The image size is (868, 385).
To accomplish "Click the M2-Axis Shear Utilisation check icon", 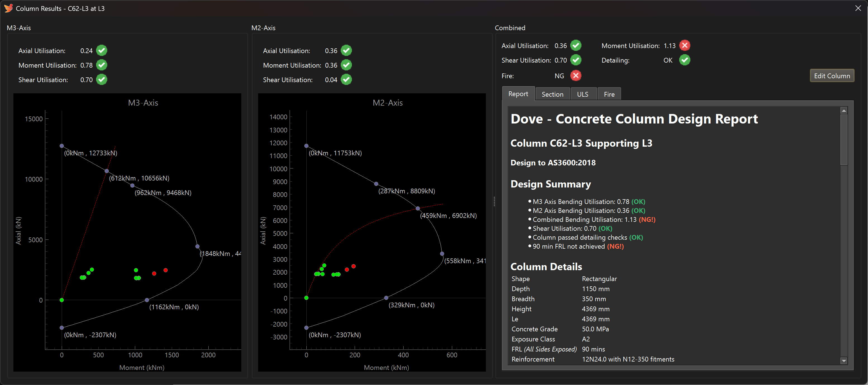I will tap(346, 80).
